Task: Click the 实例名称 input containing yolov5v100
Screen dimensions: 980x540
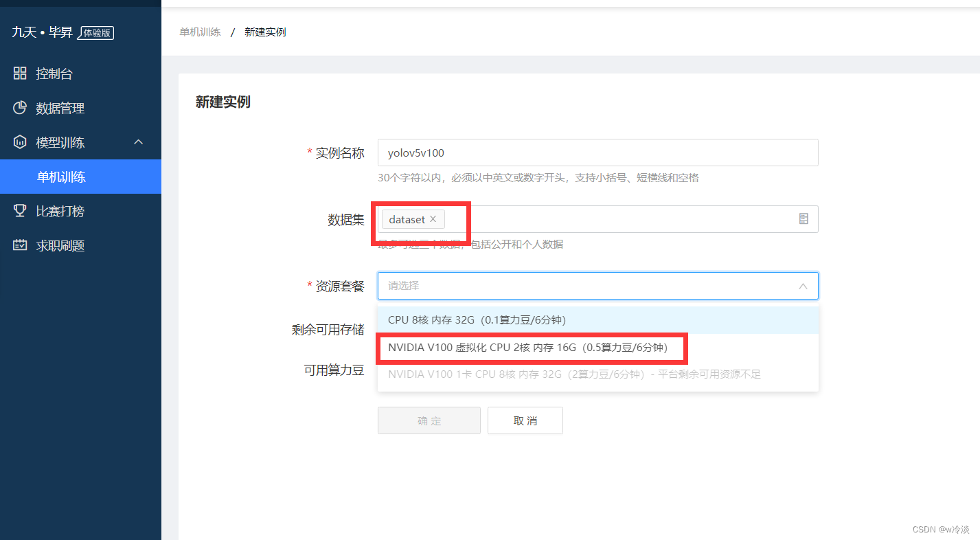Action: [597, 153]
